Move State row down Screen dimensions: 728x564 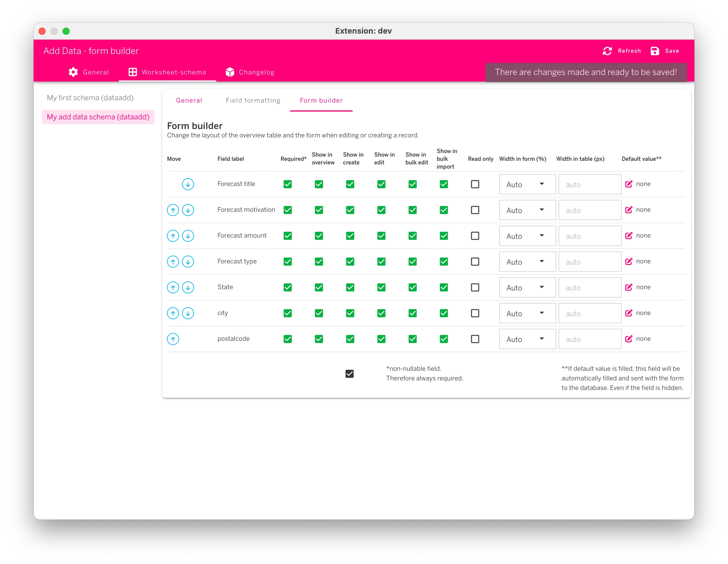tap(188, 287)
